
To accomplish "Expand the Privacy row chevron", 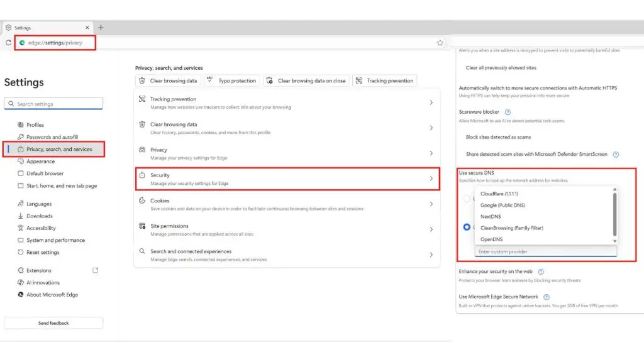I will point(431,153).
